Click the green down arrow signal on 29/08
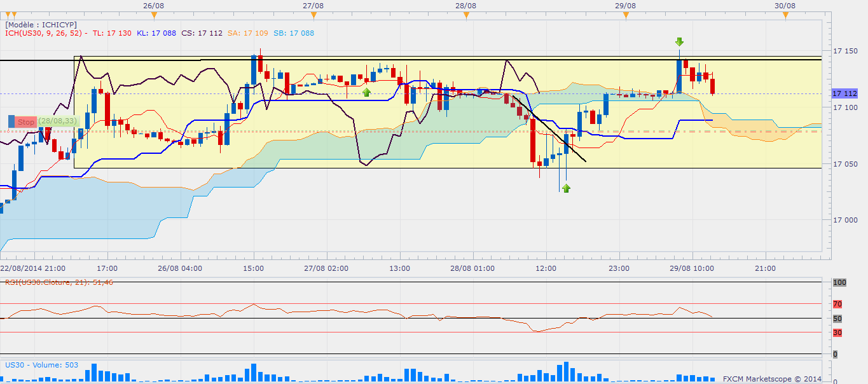This screenshot has width=868, height=384. pos(679,42)
